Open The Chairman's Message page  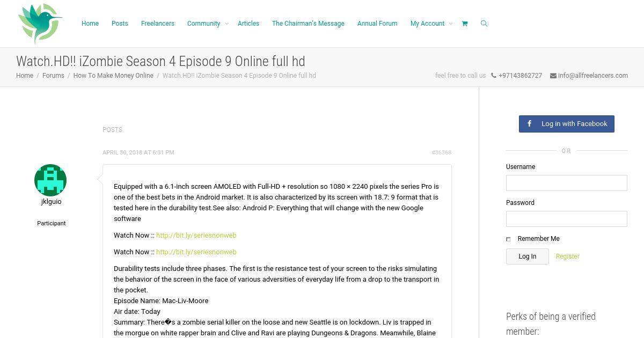coord(308,24)
